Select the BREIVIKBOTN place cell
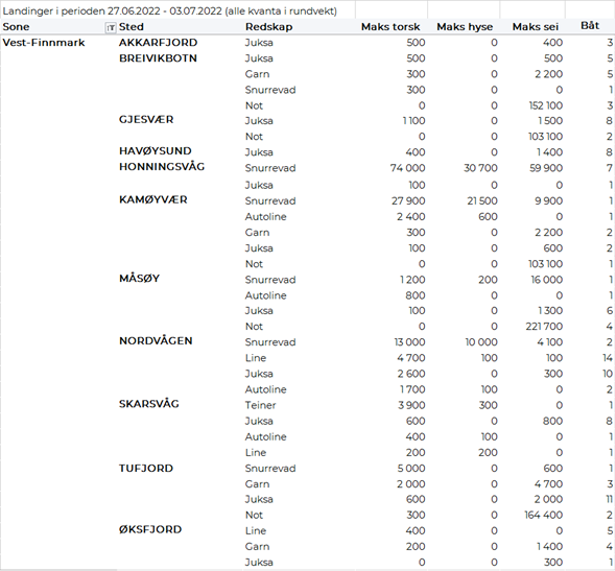 (158, 58)
